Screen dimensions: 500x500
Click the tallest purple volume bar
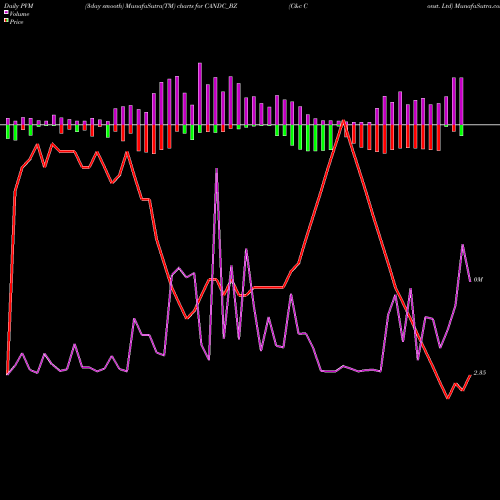click(200, 94)
